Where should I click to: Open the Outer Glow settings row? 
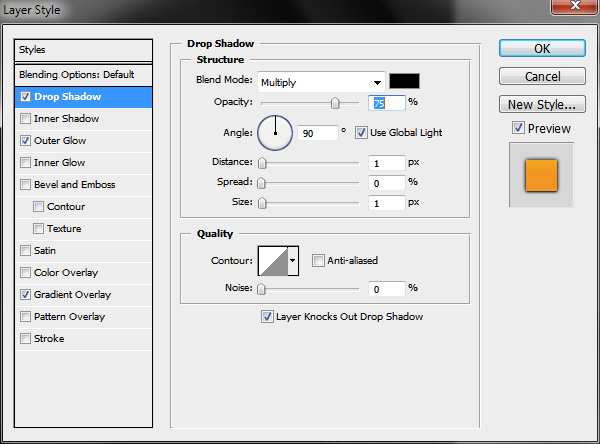(x=83, y=140)
